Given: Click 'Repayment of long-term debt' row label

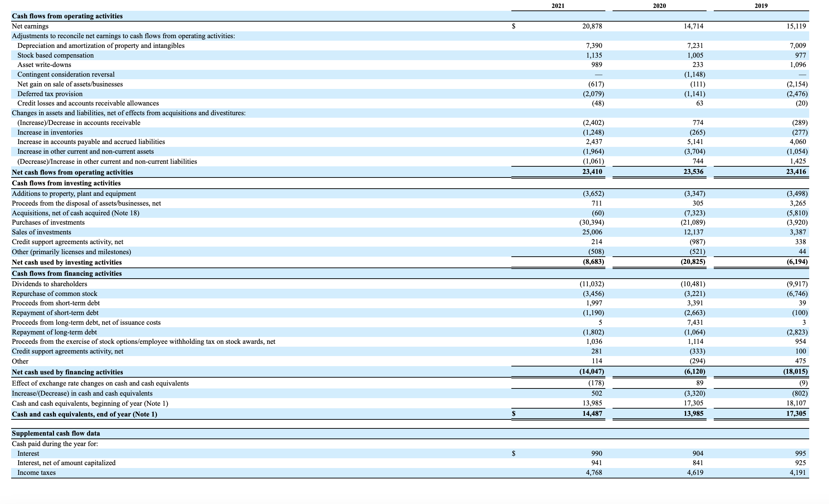Looking at the screenshot, I should click(54, 332).
